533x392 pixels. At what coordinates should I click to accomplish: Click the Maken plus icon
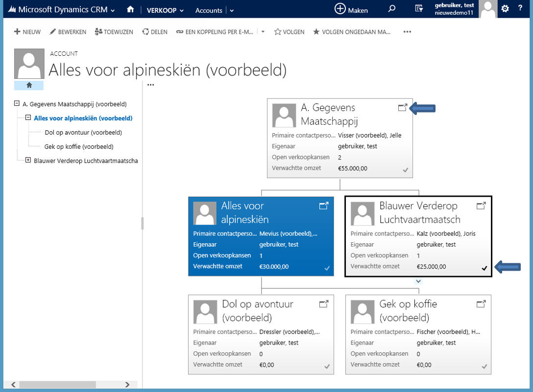[x=340, y=9]
